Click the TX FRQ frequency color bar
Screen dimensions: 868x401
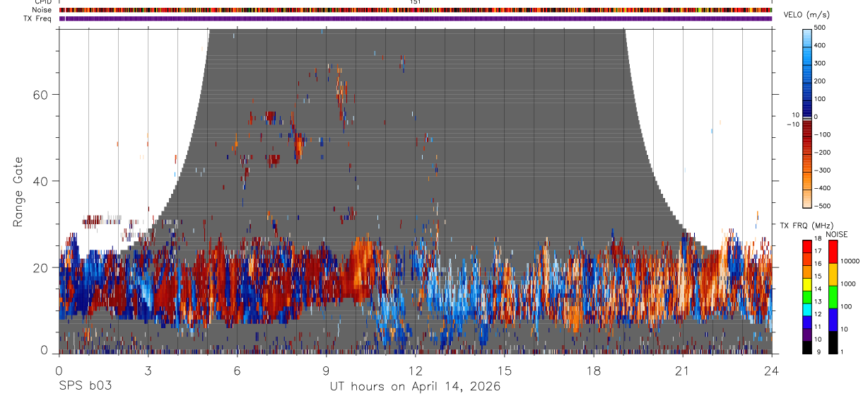coord(807,296)
